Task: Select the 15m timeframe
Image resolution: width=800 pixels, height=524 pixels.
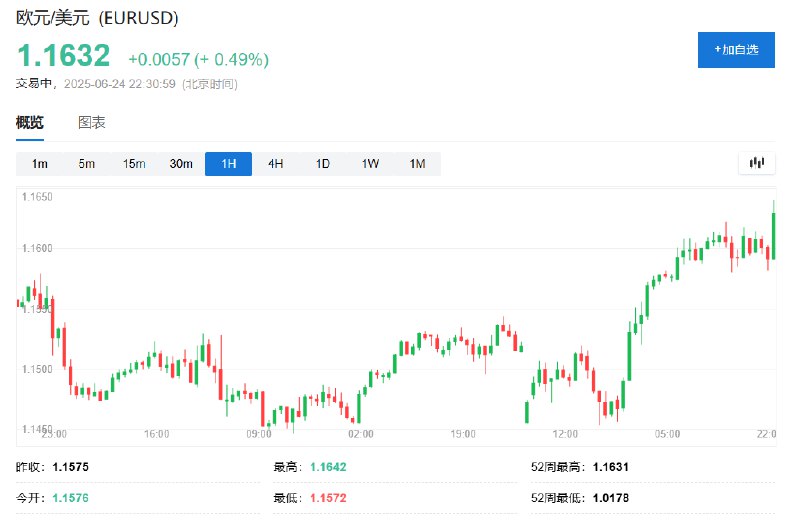Action: point(134,164)
